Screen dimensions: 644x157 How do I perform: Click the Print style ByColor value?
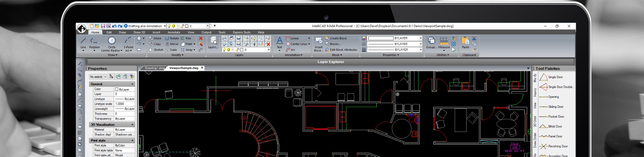tap(124, 145)
